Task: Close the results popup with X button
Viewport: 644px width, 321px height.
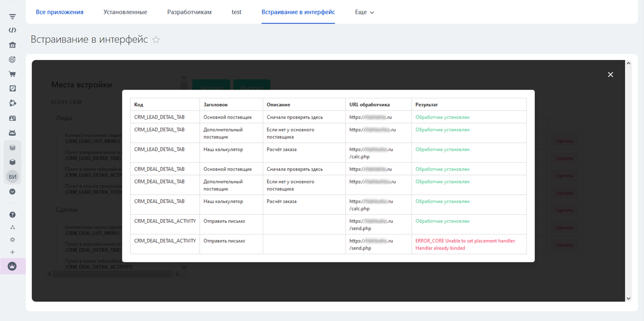Action: tap(610, 75)
